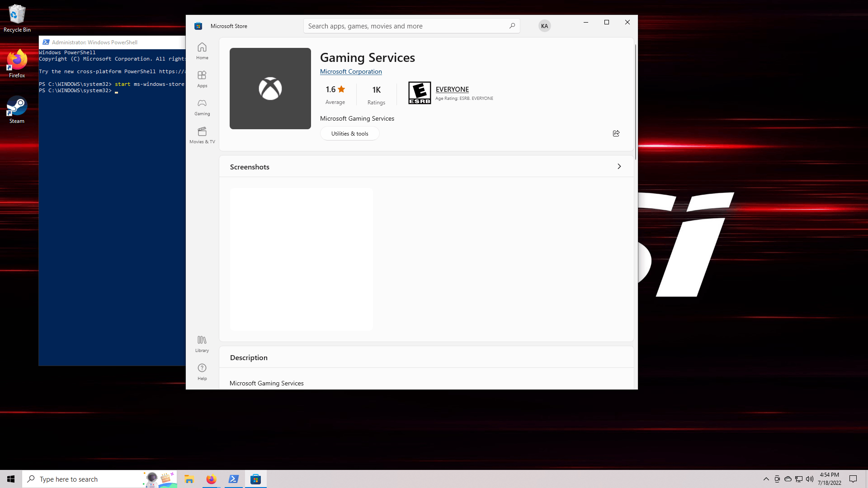Click the Gaming Services title text
The image size is (868, 488).
click(x=367, y=57)
